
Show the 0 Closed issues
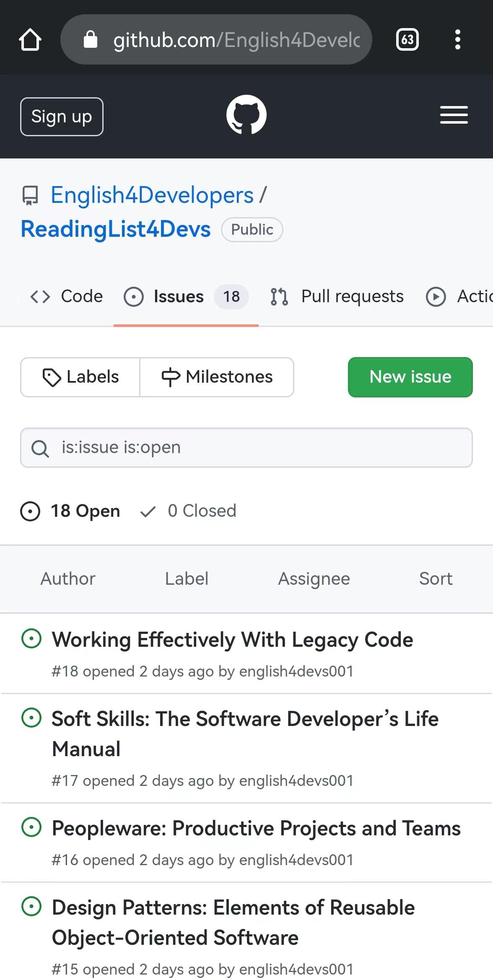(189, 511)
